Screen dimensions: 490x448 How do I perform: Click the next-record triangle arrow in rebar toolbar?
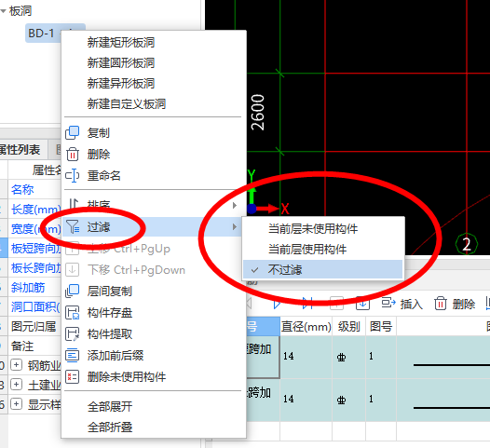tap(277, 304)
